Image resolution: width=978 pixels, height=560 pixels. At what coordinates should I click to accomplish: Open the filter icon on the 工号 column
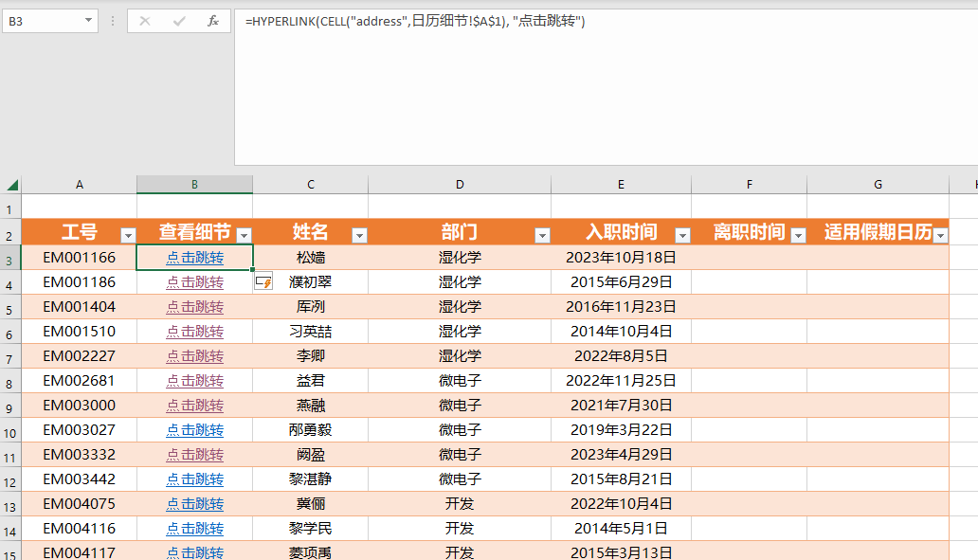[x=128, y=233]
